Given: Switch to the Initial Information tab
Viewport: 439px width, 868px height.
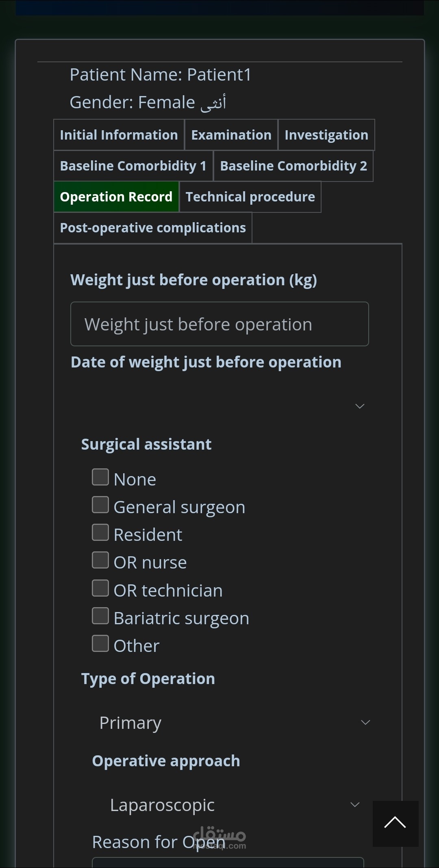Looking at the screenshot, I should [119, 135].
